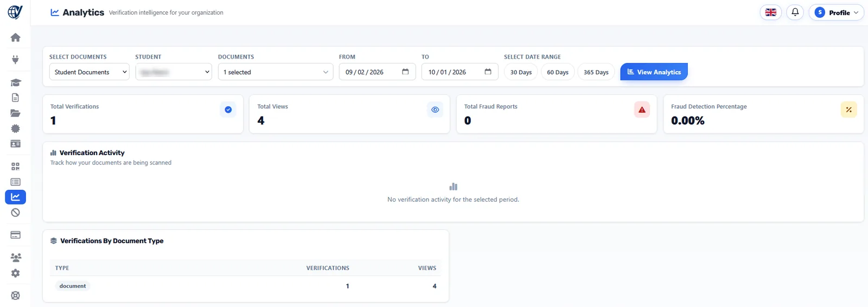The image size is (868, 307).
Task: Expand the Documents '1 selected' dropdown
Action: tap(276, 72)
